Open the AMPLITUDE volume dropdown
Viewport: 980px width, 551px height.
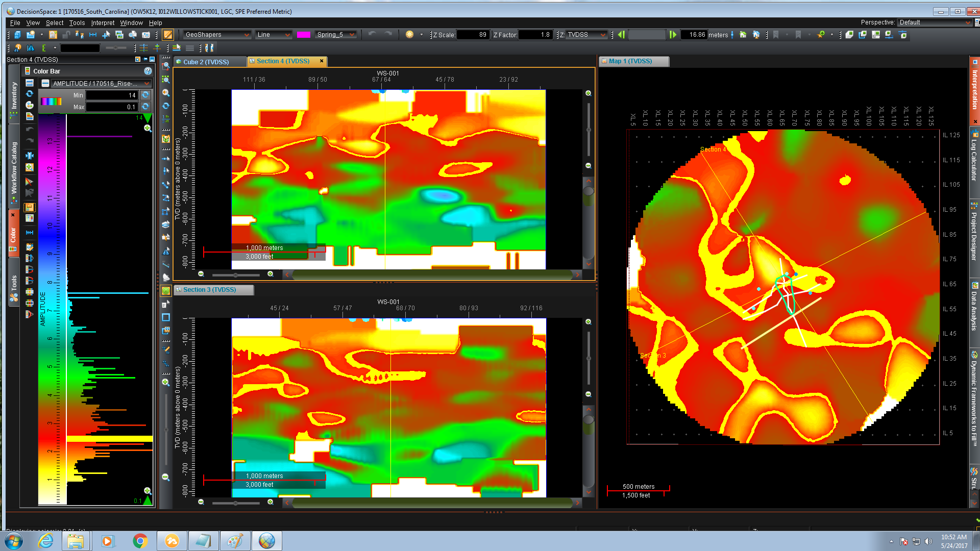(101, 83)
